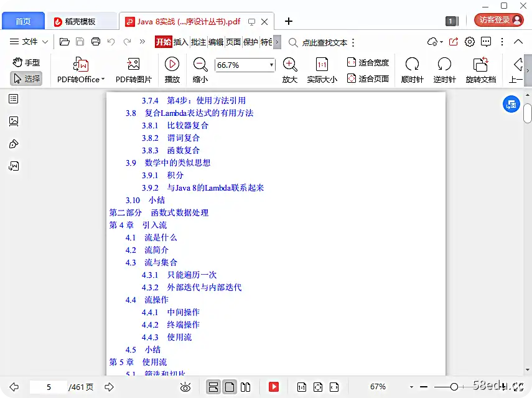The image size is (532, 398).
Task: Undo the last action
Action: point(111,42)
